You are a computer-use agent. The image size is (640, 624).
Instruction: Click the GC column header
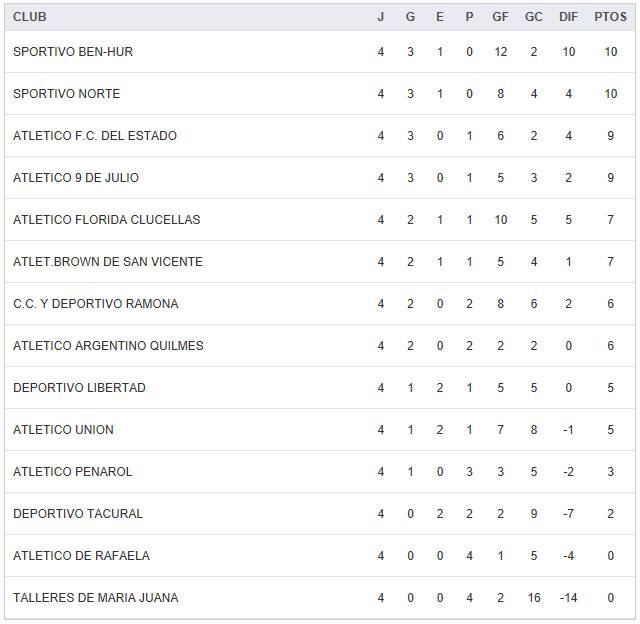coord(534,17)
